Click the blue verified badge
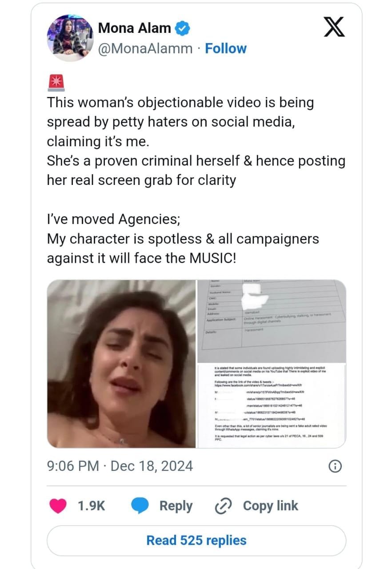Screen dimensions: 392x569 (x=183, y=28)
